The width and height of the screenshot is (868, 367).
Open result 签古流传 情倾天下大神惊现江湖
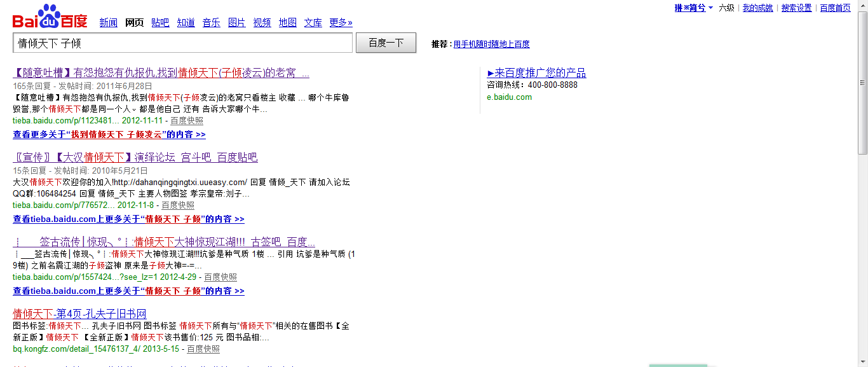click(164, 242)
